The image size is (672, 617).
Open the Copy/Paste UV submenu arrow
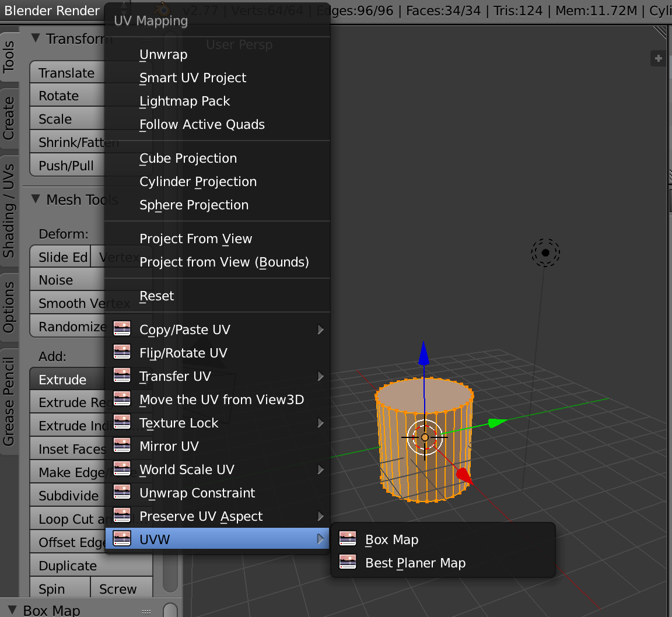tap(320, 329)
